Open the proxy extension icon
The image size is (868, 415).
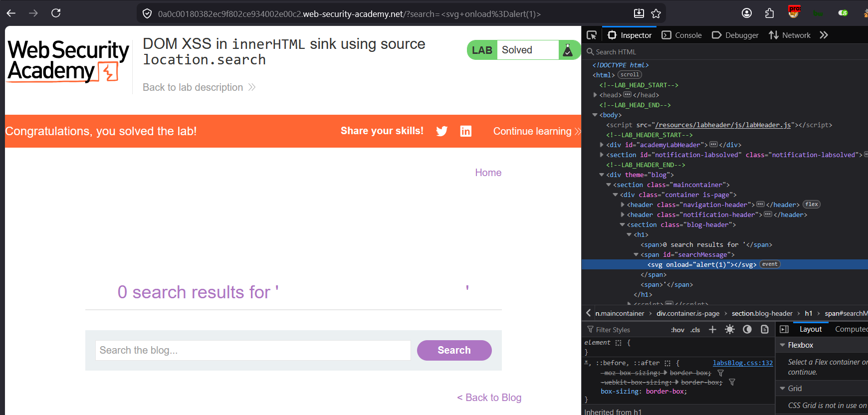pos(794,11)
